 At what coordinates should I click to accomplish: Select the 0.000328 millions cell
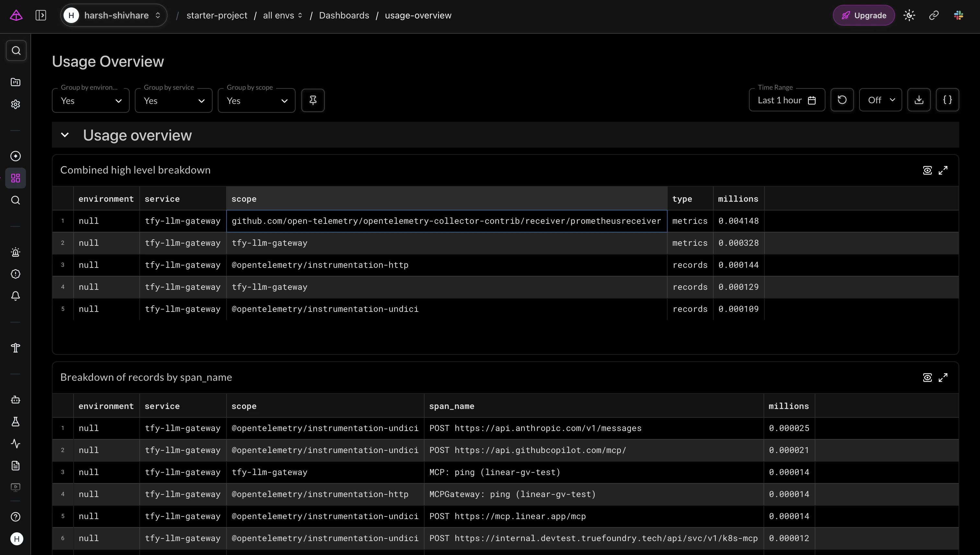click(739, 243)
